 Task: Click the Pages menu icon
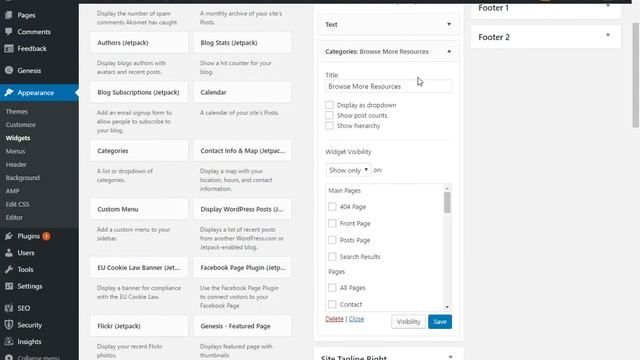[9, 15]
